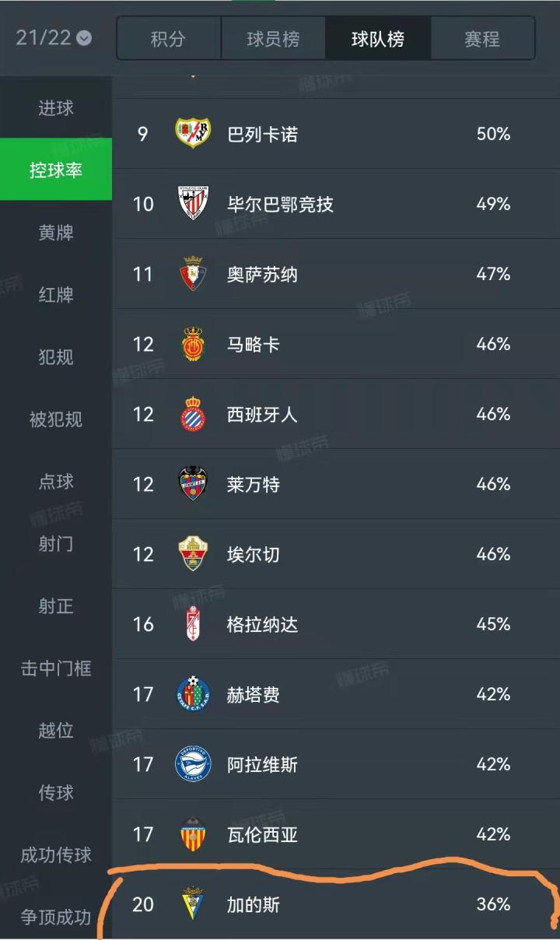This screenshot has height=940, width=560.
Task: Click the Athletic Bilbao (毕尔巴鄂竞技) team crest
Action: tap(193, 204)
